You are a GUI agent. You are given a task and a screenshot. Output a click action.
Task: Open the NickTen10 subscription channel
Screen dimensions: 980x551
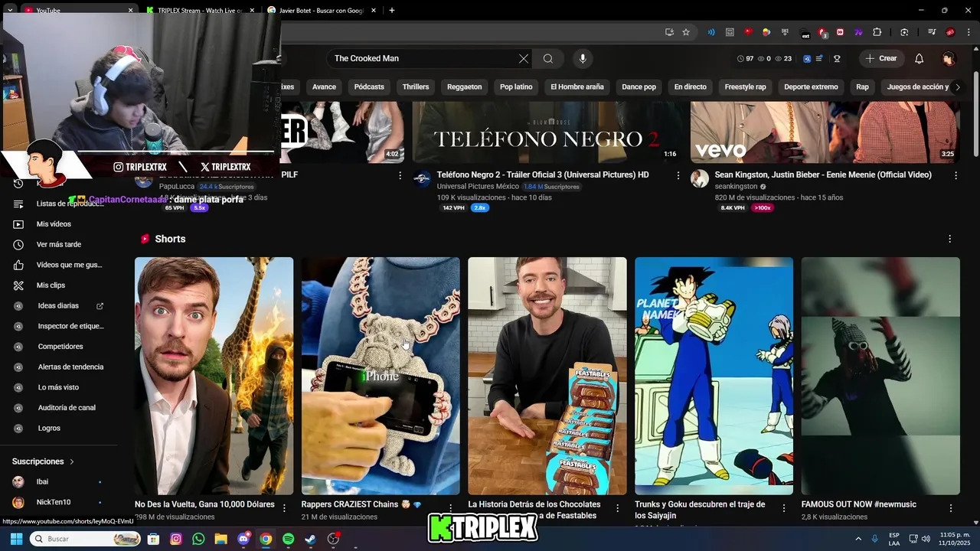54,502
